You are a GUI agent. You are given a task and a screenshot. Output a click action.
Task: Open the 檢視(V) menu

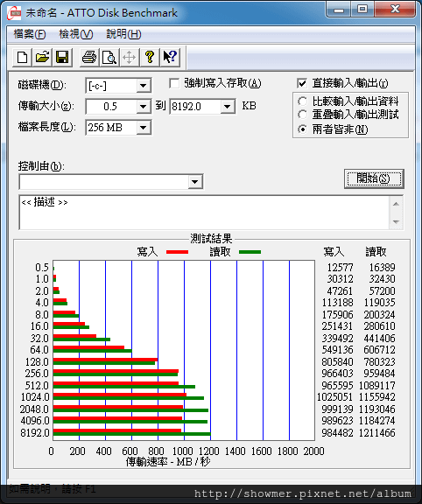[76, 34]
